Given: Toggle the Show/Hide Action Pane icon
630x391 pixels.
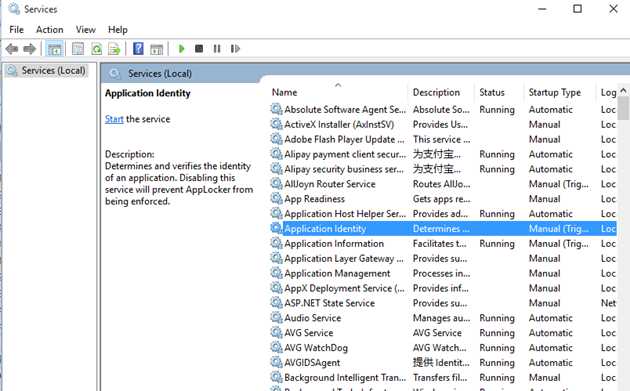Looking at the screenshot, I should click(x=156, y=49).
